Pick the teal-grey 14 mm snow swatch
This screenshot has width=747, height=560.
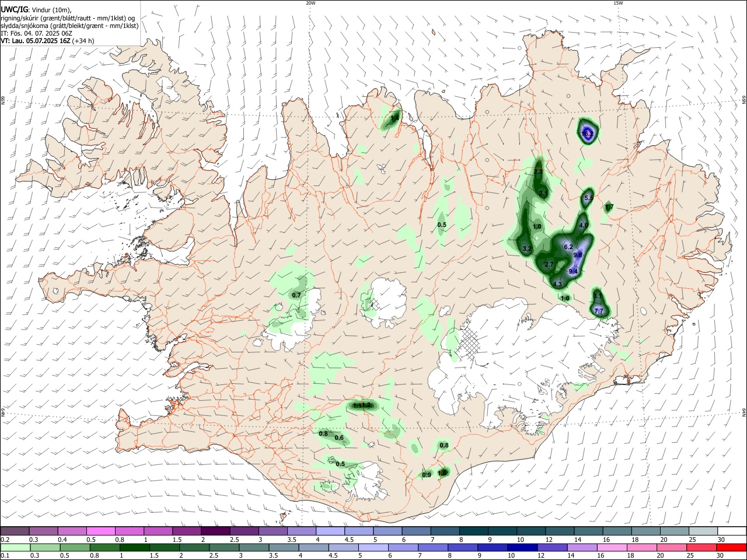point(589,531)
